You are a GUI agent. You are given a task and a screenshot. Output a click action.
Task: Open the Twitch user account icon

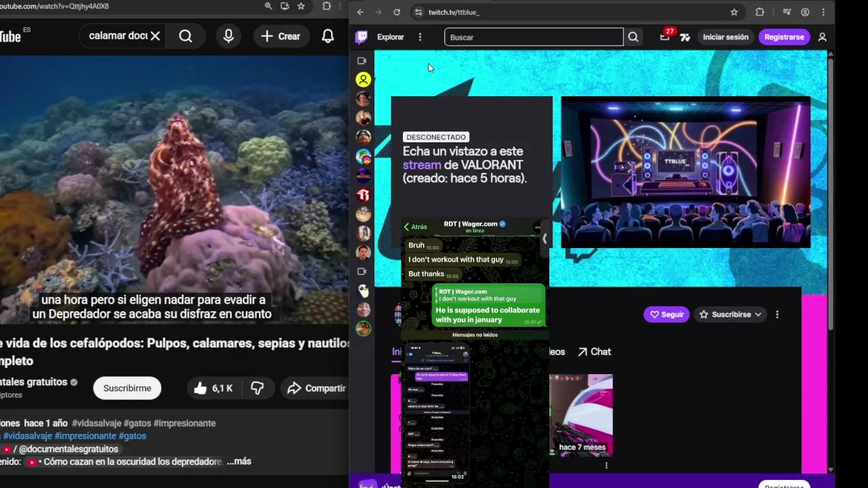point(822,37)
